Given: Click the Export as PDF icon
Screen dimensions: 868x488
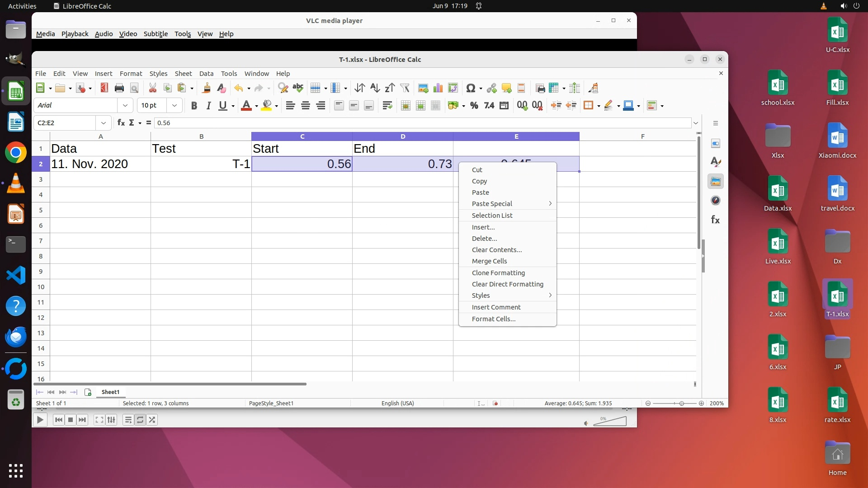Looking at the screenshot, I should (104, 88).
